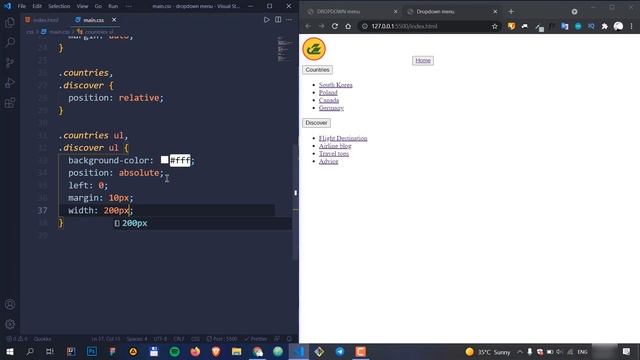Bookmark this page with the star
Image resolution: width=640 pixels, height=360 pixels.
(495, 26)
